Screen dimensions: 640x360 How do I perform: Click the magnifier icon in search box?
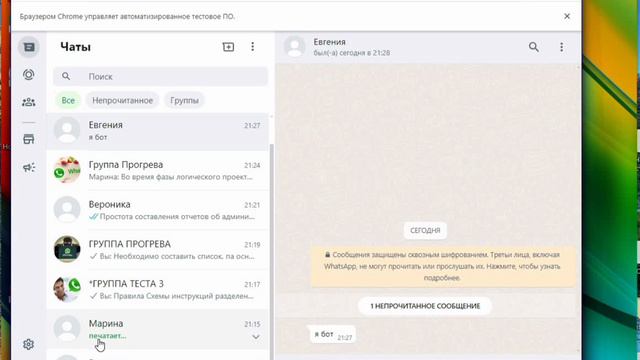coord(66,76)
